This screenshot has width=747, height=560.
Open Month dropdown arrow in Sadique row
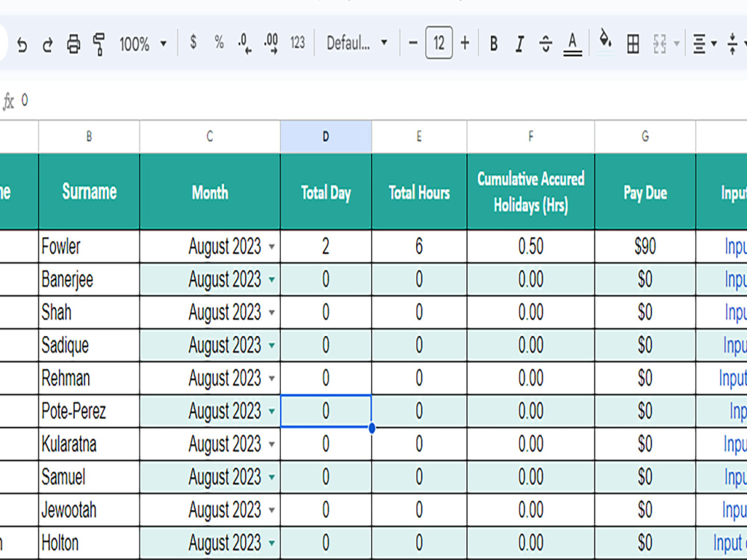(272, 345)
